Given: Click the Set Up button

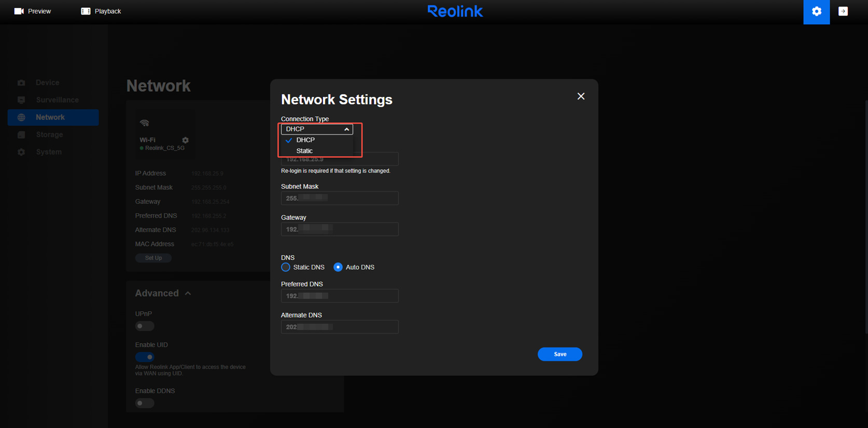Looking at the screenshot, I should click(x=153, y=258).
